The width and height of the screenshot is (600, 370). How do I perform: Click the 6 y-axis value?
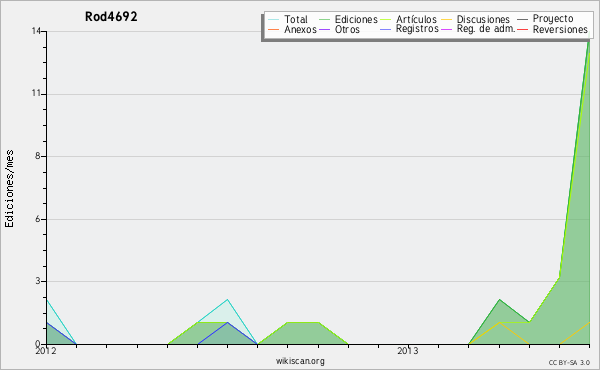click(38, 219)
